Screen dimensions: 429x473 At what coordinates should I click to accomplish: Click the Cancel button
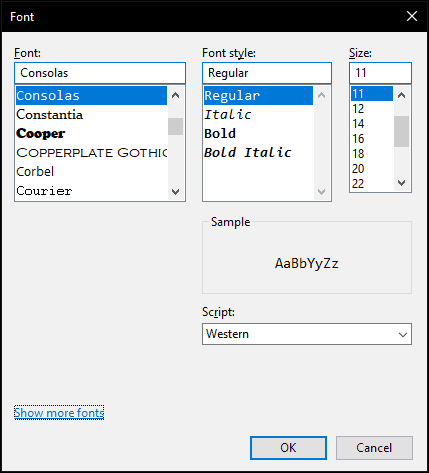374,448
